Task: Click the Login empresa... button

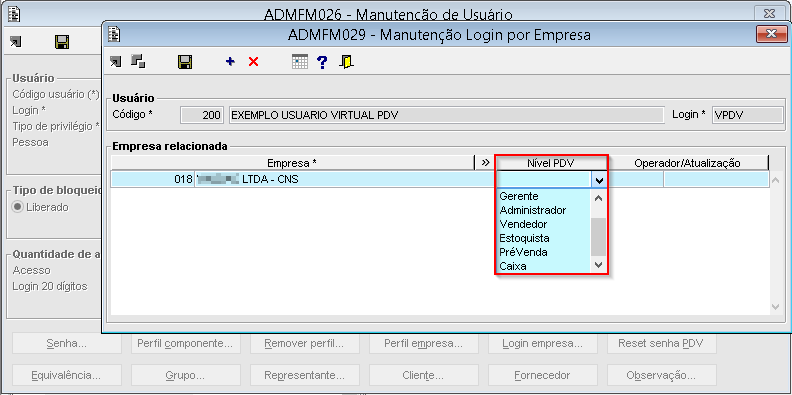Action: [543, 344]
